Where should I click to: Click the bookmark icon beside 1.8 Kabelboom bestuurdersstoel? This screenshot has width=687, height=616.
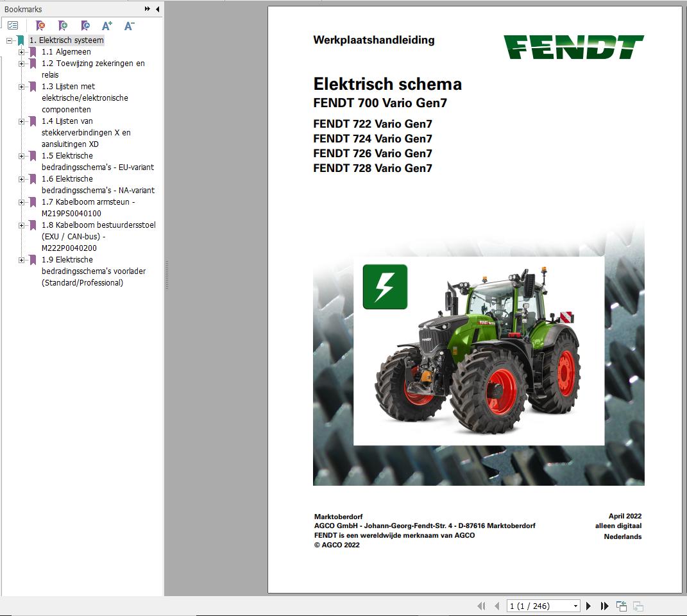(x=33, y=225)
